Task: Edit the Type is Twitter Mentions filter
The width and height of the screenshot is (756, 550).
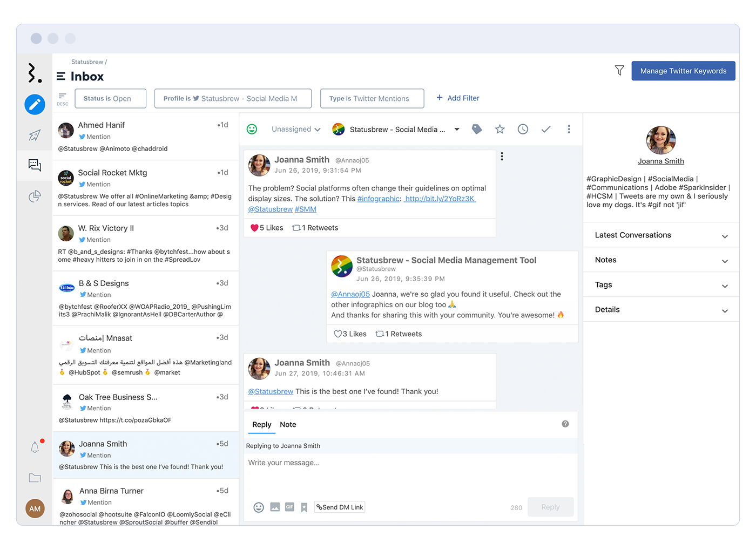Action: point(372,98)
